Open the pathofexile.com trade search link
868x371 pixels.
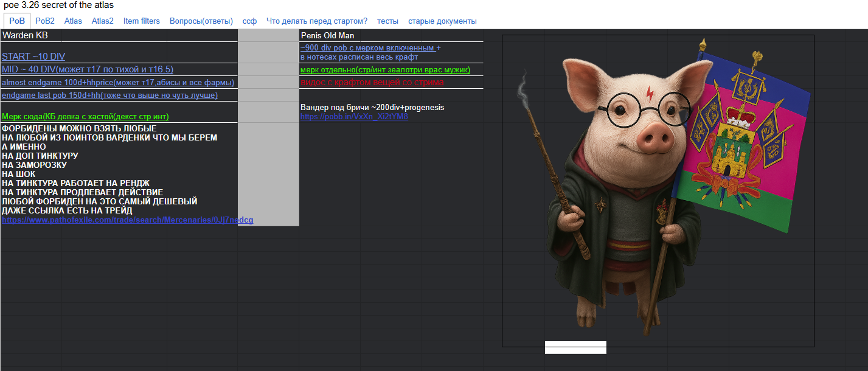(x=127, y=220)
